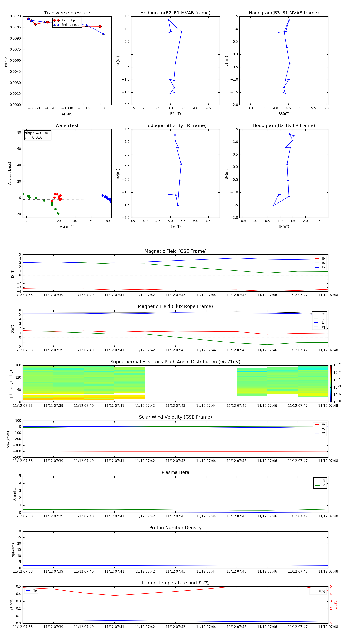Click the 'Vsw(km/s)' axis label
Viewport: 351px width, 644px height.
pyautogui.click(x=8, y=439)
